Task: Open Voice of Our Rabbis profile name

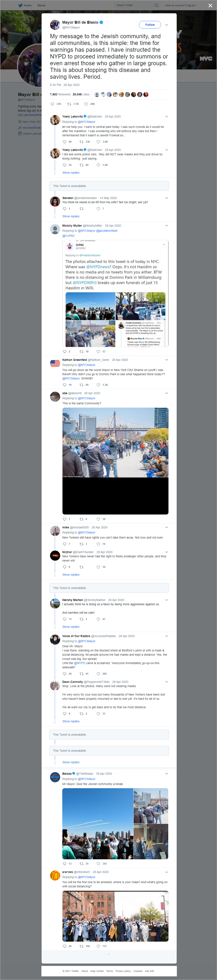Action: [x=76, y=636]
